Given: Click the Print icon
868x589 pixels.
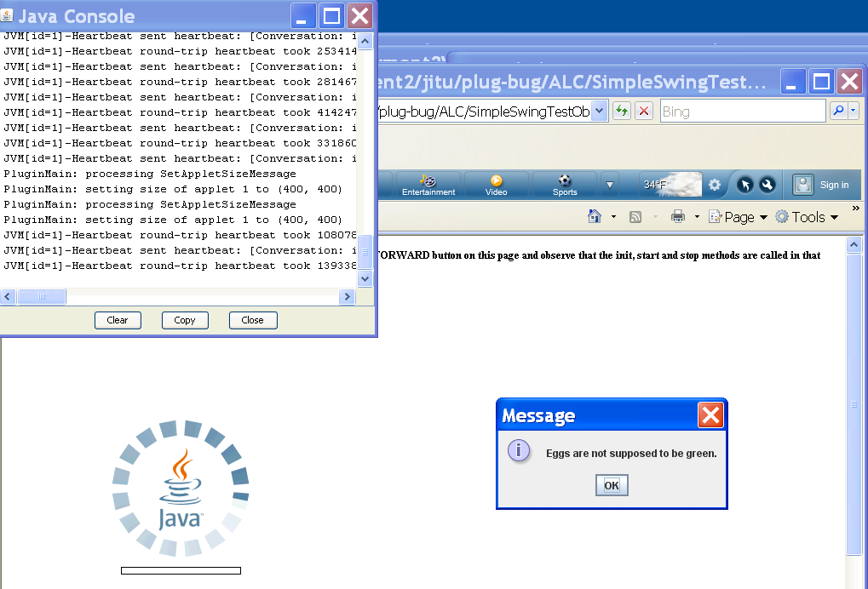Looking at the screenshot, I should click(678, 217).
